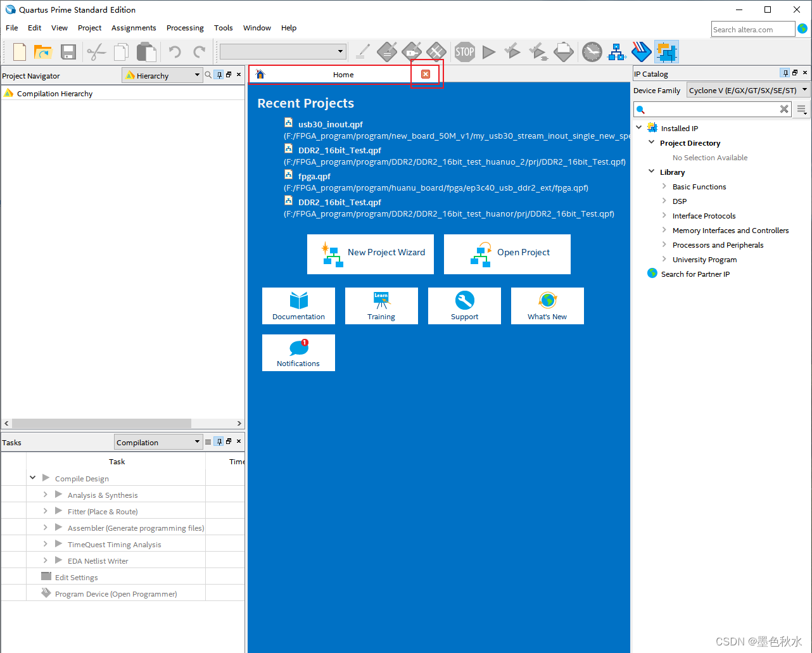Viewport: 812px width, 653px height.
Task: Open the Processing menu
Action: 185,28
